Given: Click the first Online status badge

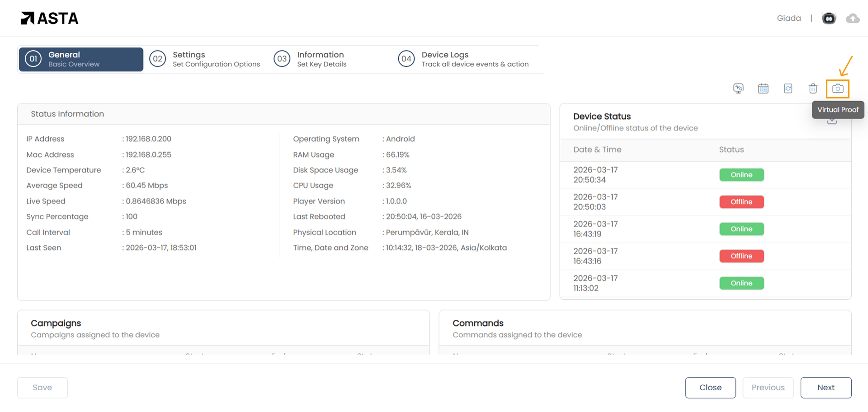Looking at the screenshot, I should [x=741, y=175].
